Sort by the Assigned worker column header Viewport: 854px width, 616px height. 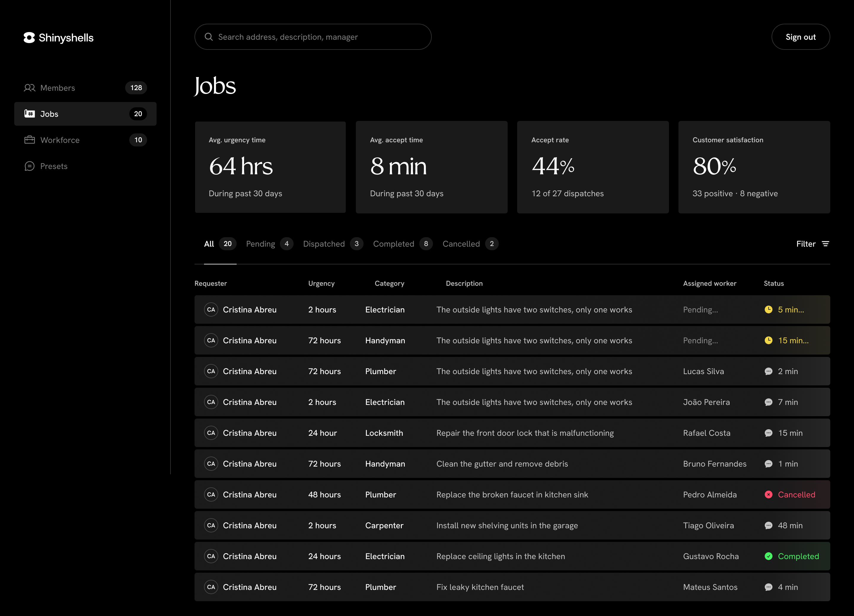[710, 283]
